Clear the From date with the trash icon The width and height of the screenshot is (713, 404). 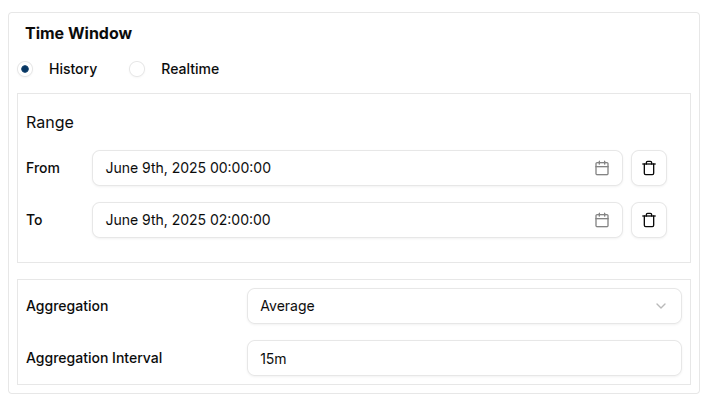pos(649,168)
